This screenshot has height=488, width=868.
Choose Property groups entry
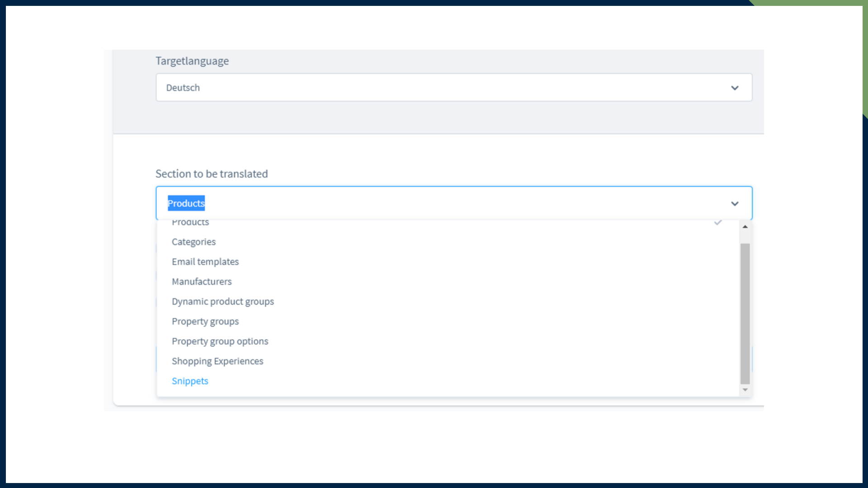tap(205, 321)
